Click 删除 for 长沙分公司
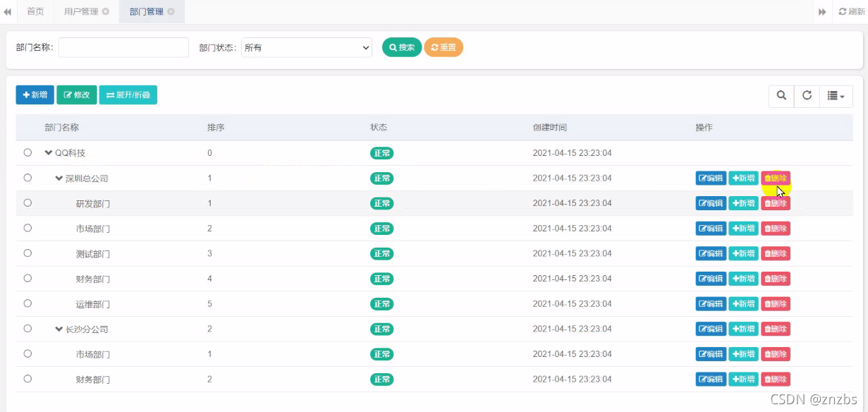The height and width of the screenshot is (412, 868). point(776,329)
